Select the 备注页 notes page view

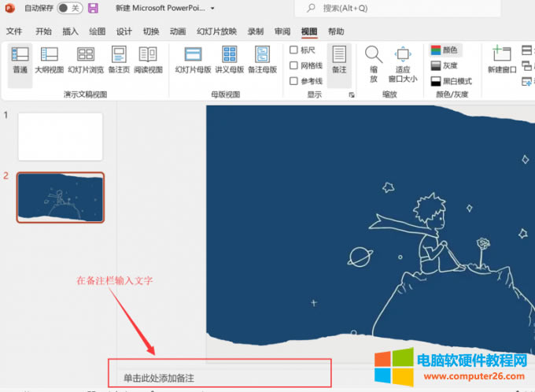(119, 60)
